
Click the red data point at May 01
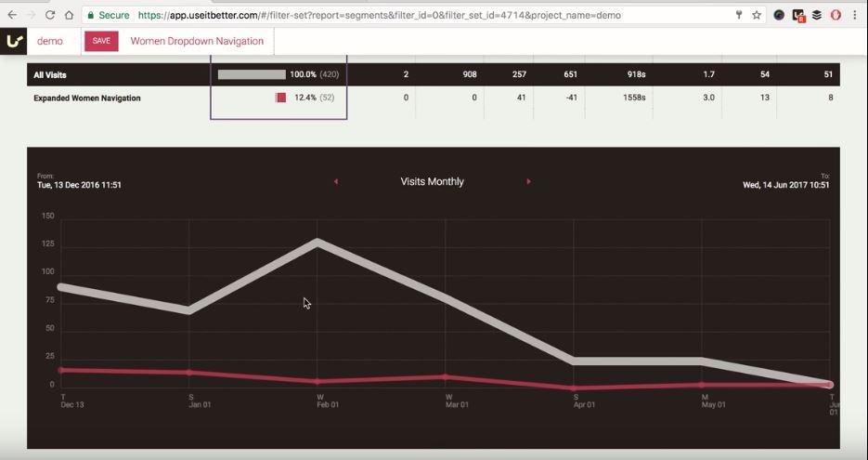702,385
